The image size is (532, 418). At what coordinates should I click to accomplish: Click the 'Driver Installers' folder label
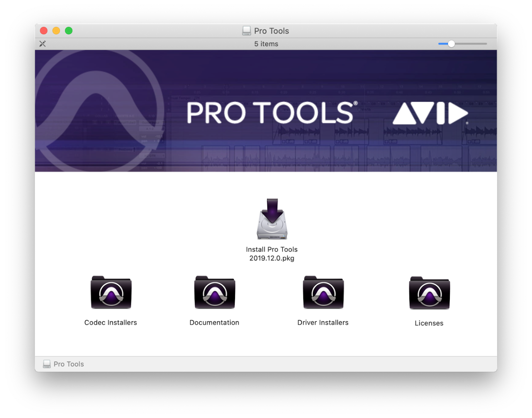point(323,323)
